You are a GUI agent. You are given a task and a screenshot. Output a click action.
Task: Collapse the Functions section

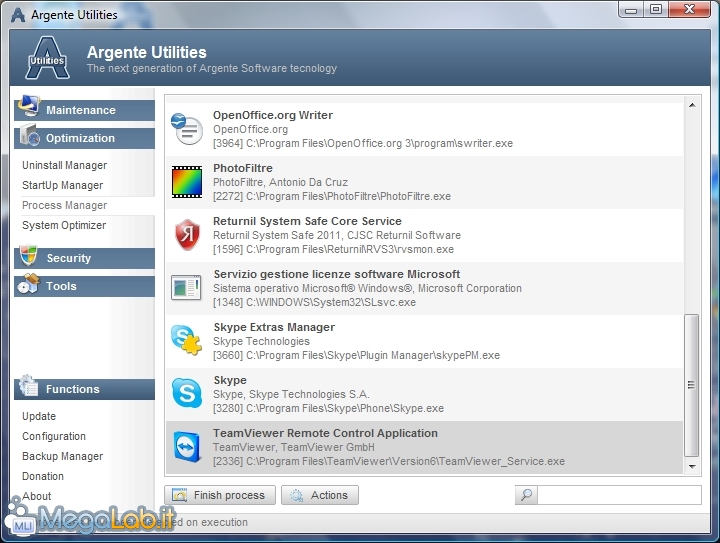(84, 389)
